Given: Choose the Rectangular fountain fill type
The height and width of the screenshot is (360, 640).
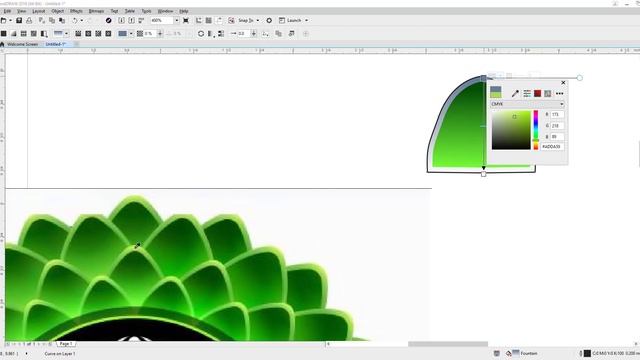Looking at the screenshot, I should [108, 33].
